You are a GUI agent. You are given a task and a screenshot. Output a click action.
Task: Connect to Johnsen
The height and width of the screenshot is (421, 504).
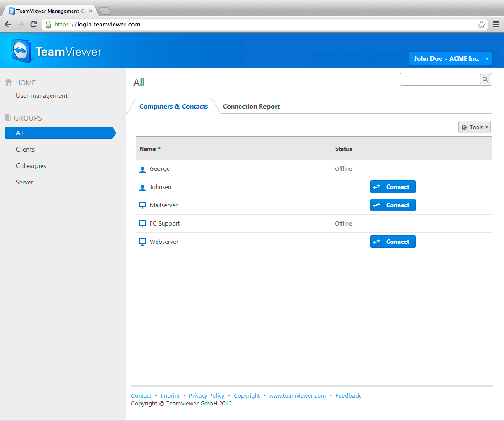pos(393,187)
